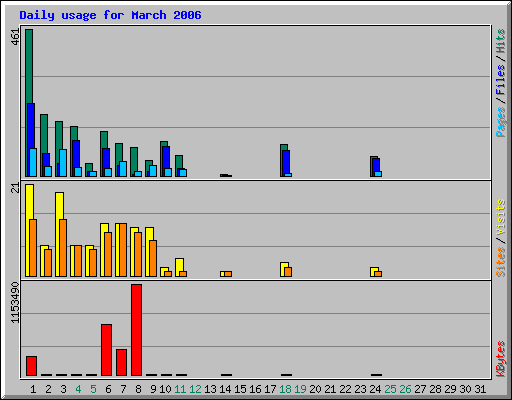Click green day 11 axis label
The height and width of the screenshot is (400, 512).
click(x=180, y=389)
